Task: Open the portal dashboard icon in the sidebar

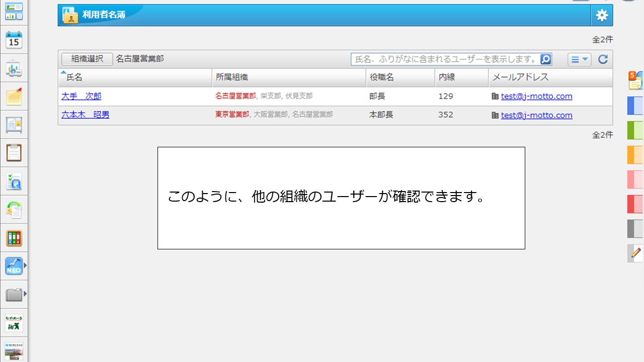Action: (14, 11)
